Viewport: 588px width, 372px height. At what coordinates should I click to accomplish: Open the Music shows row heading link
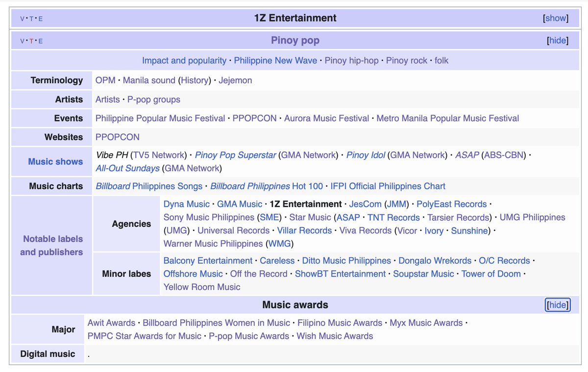55,162
